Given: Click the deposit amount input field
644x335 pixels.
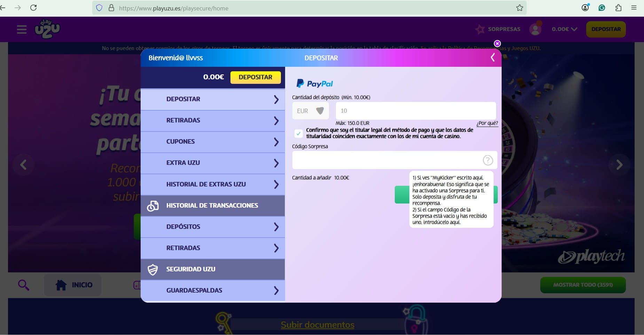Looking at the screenshot, I should click(x=415, y=111).
